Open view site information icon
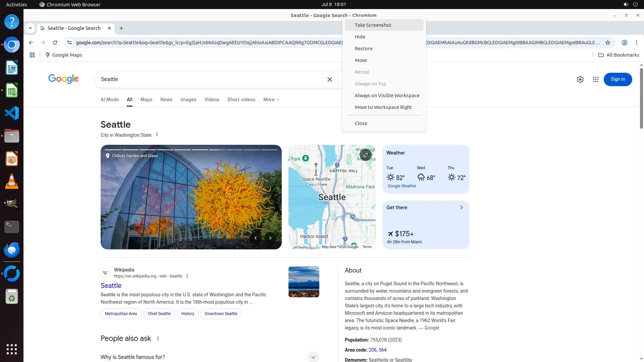 point(69,43)
